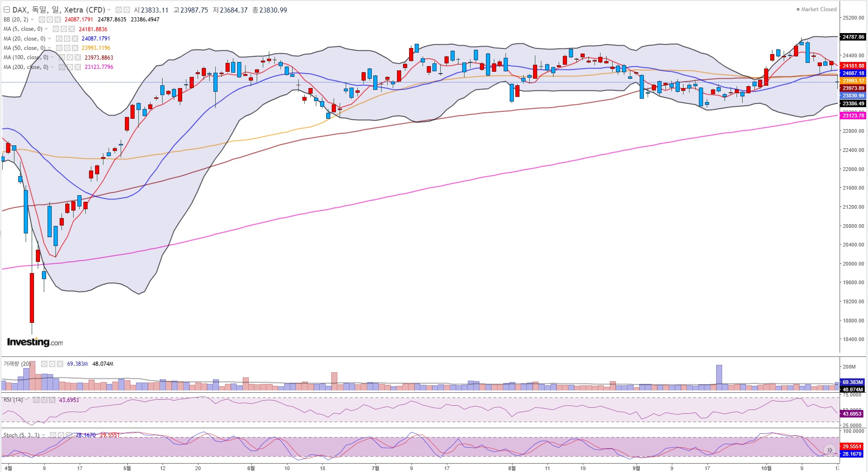Remove the 거래량 (20) volume indicator
The width and height of the screenshot is (868, 472).
click(60, 364)
